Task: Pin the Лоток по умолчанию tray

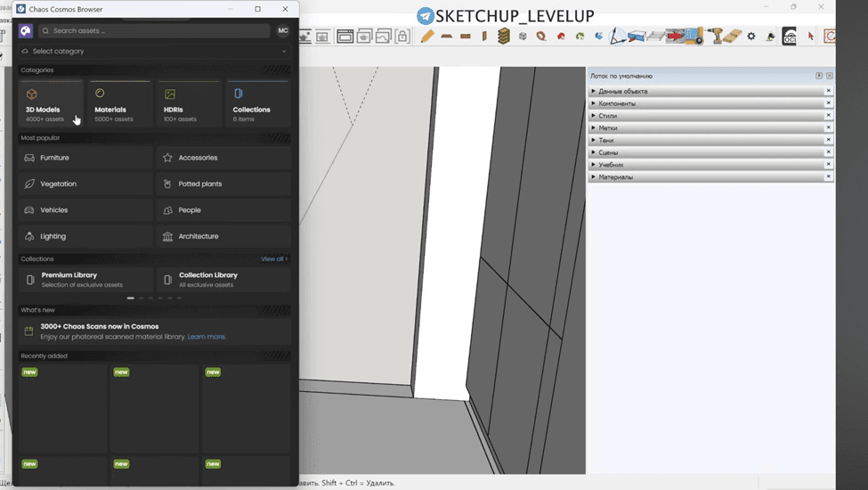Action: [819, 76]
